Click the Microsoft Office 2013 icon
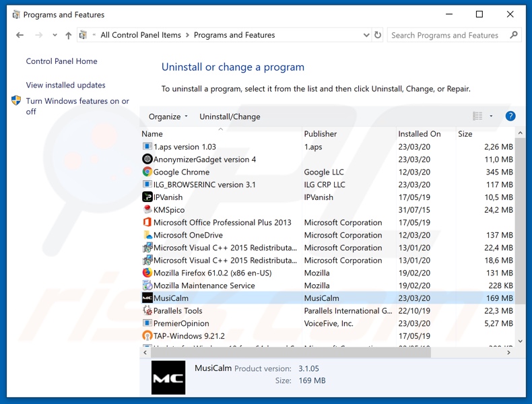The height and width of the screenshot is (404, 532). tap(147, 222)
